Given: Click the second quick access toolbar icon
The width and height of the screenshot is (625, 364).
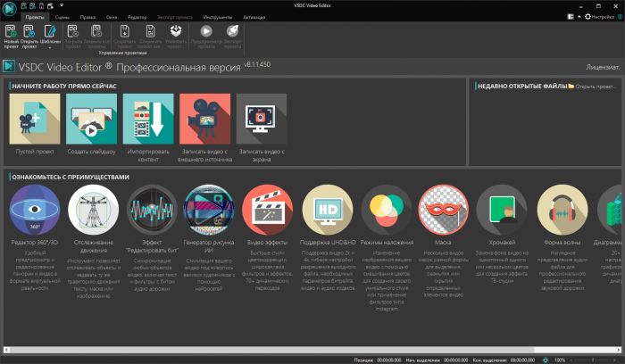Looking at the screenshot, I should tap(32, 5).
